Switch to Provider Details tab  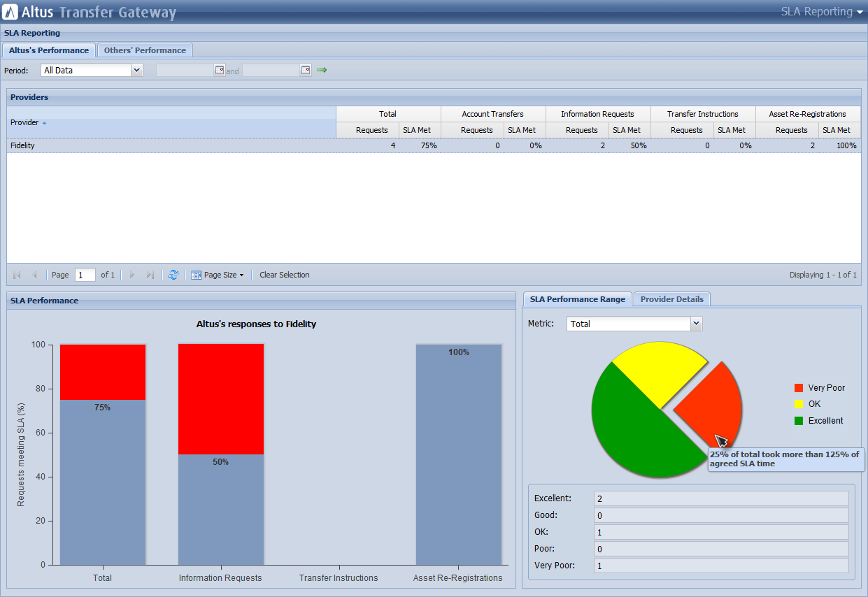point(672,299)
